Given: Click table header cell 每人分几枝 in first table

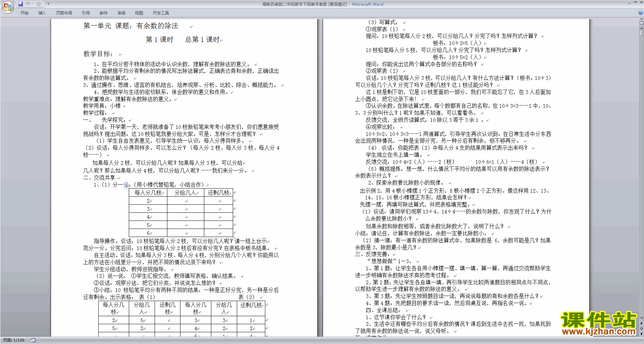Looking at the screenshot, I should point(148,193).
